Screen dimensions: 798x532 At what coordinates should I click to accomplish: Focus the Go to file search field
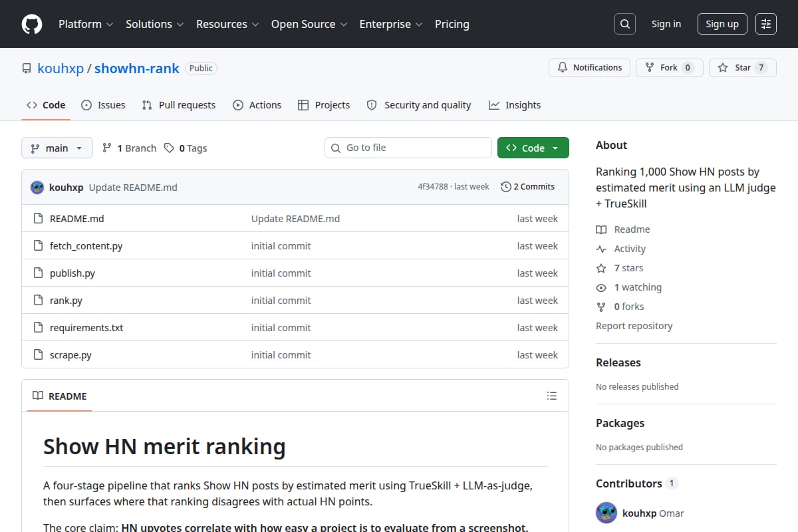click(x=408, y=148)
